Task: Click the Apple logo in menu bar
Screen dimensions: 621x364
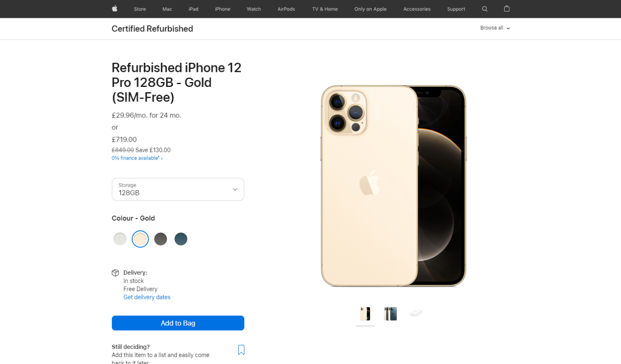Action: pyautogui.click(x=115, y=9)
